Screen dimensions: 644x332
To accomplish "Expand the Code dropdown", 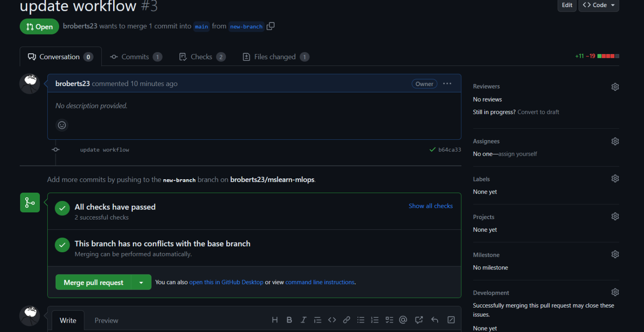I will coord(599,5).
